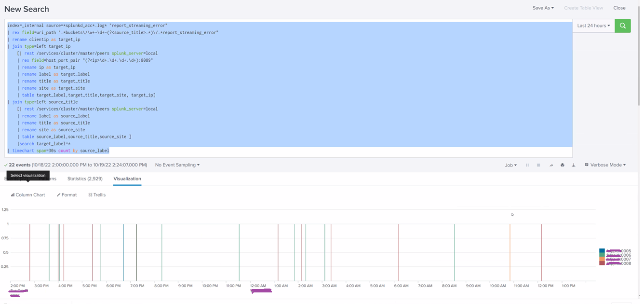Screen dimensions: 644x304
Task: Select the Visualization tab
Action: click(x=127, y=179)
